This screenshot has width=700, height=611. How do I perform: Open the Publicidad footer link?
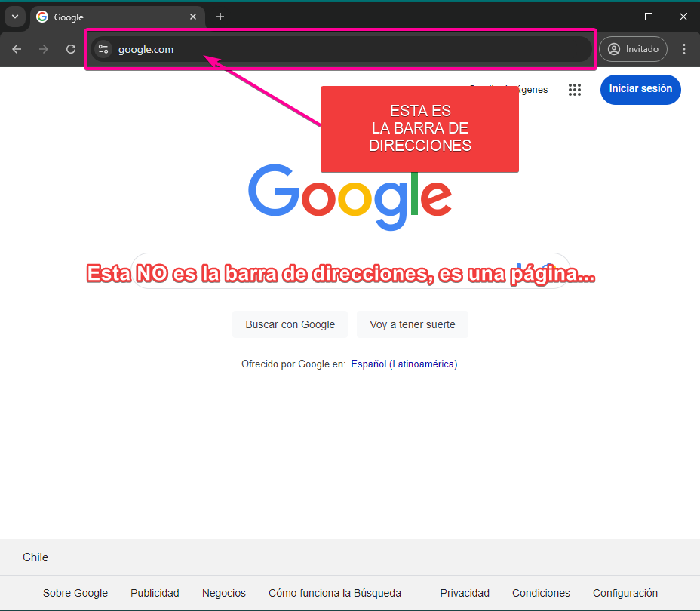pyautogui.click(x=155, y=593)
